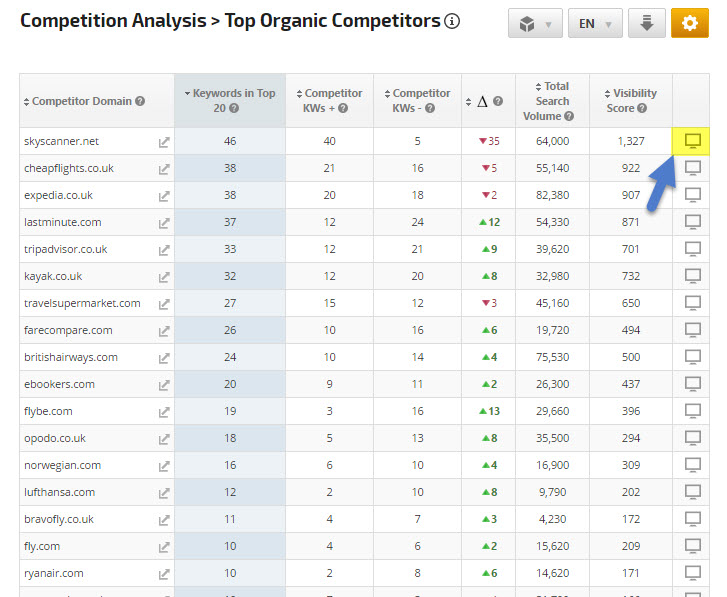Viewport: 727px width, 597px height.
Task: Click monitor icon in norwegian.com row
Action: [693, 465]
